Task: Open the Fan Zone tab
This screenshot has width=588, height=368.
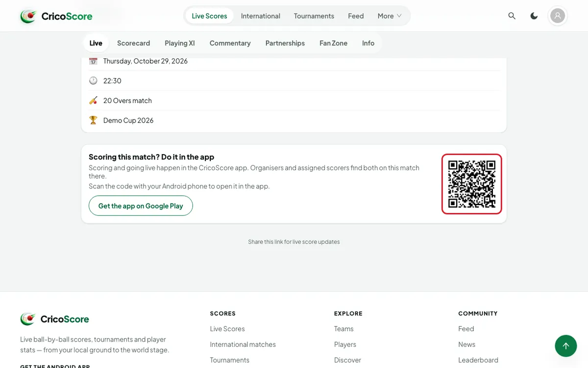Action: (x=333, y=43)
